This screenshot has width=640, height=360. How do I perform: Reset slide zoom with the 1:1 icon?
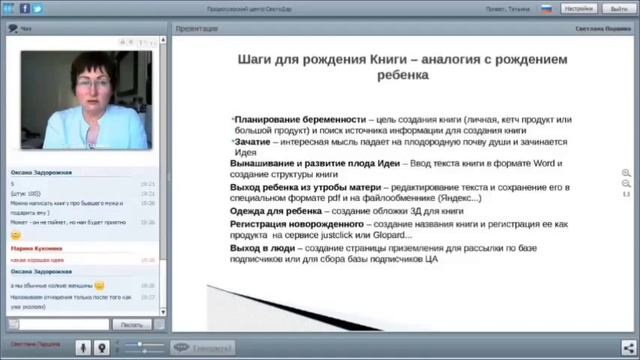(x=626, y=194)
